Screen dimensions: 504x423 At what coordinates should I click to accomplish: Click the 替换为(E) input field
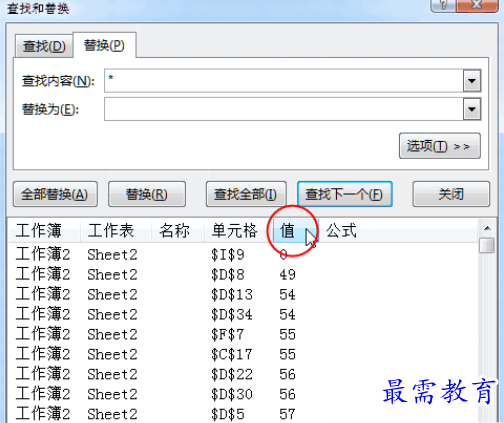(x=284, y=109)
